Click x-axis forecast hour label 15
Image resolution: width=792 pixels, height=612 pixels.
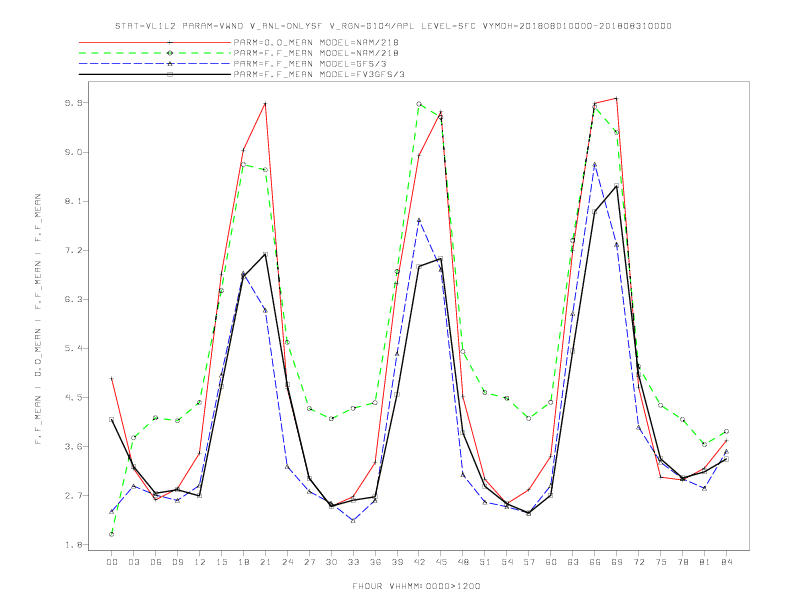(x=221, y=562)
